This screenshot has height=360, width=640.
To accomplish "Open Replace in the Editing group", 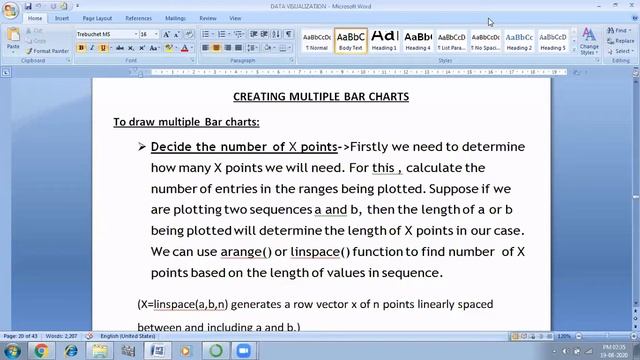I will tap(621, 41).
